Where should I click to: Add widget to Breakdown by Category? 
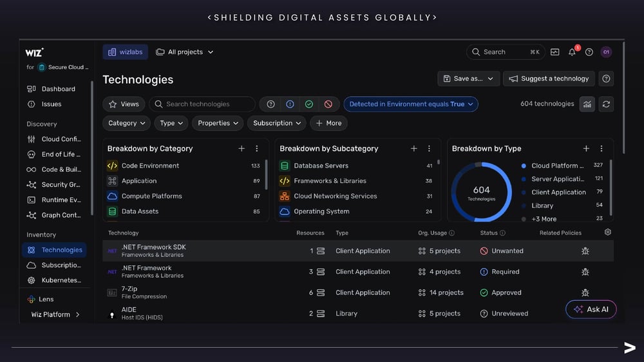[x=241, y=148]
